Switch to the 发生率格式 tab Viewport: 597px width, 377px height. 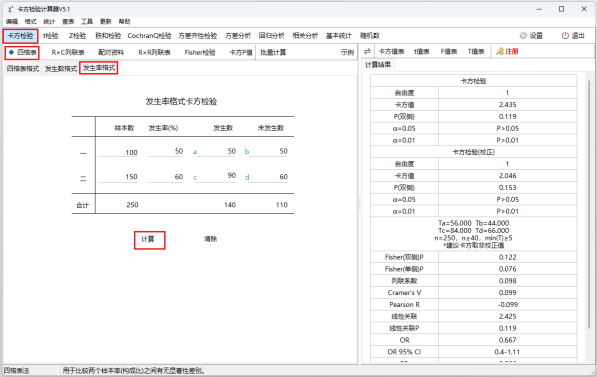tap(99, 68)
